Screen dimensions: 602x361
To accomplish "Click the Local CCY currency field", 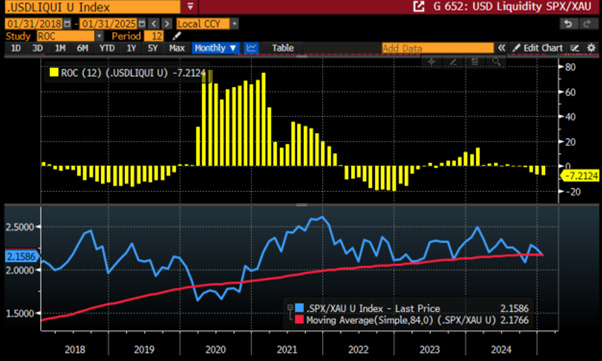I will click(203, 24).
